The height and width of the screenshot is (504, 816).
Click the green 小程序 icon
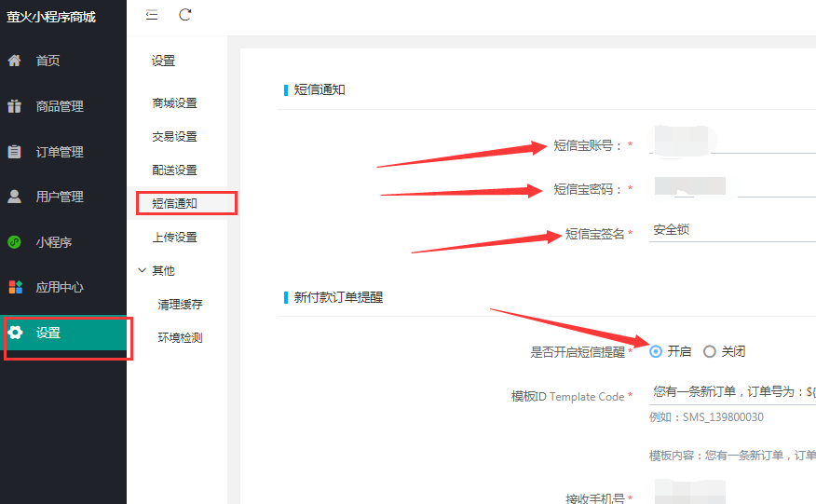point(14,242)
